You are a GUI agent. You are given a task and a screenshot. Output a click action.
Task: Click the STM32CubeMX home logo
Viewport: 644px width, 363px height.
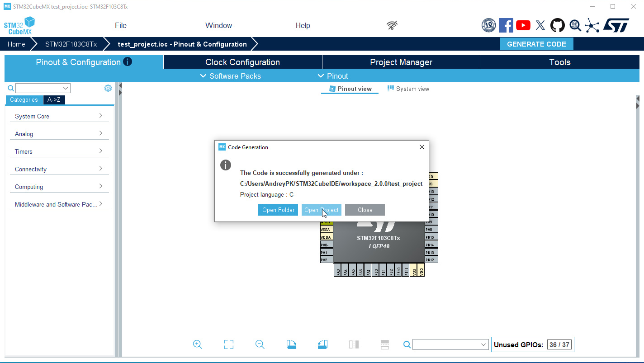[19, 26]
